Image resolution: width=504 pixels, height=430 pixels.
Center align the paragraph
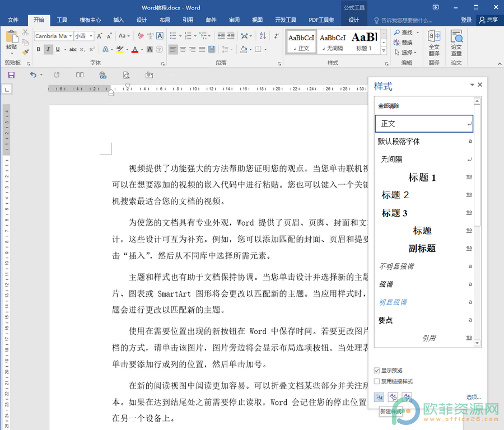coord(183,49)
